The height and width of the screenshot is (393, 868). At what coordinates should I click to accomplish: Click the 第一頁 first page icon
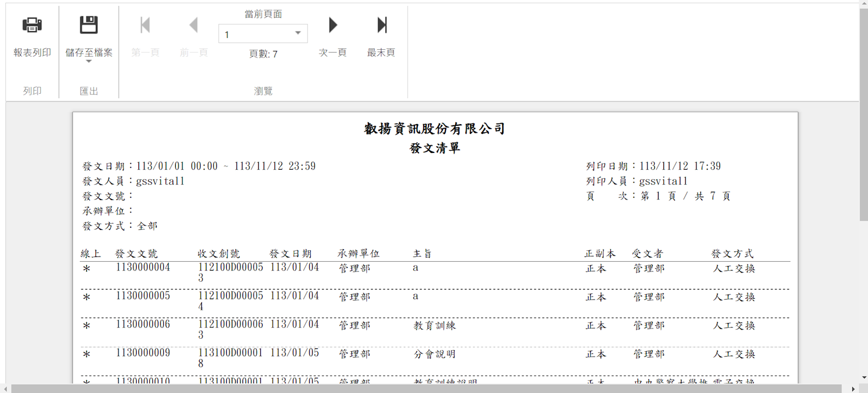pyautogui.click(x=145, y=25)
